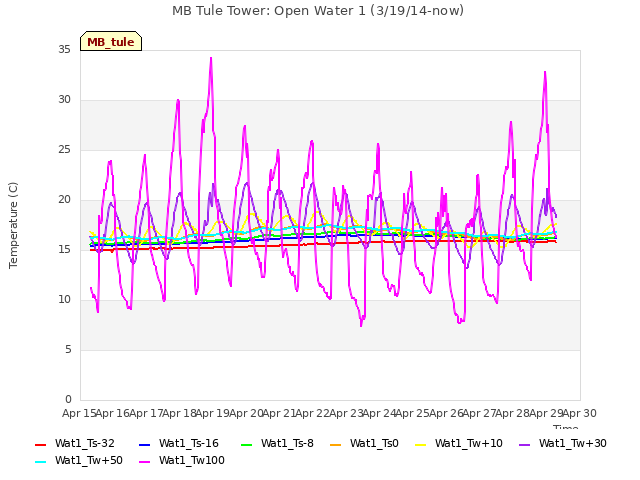The width and height of the screenshot is (640, 480).
Task: Click the Apr 22 x-axis tick label
Action: pos(313,413)
